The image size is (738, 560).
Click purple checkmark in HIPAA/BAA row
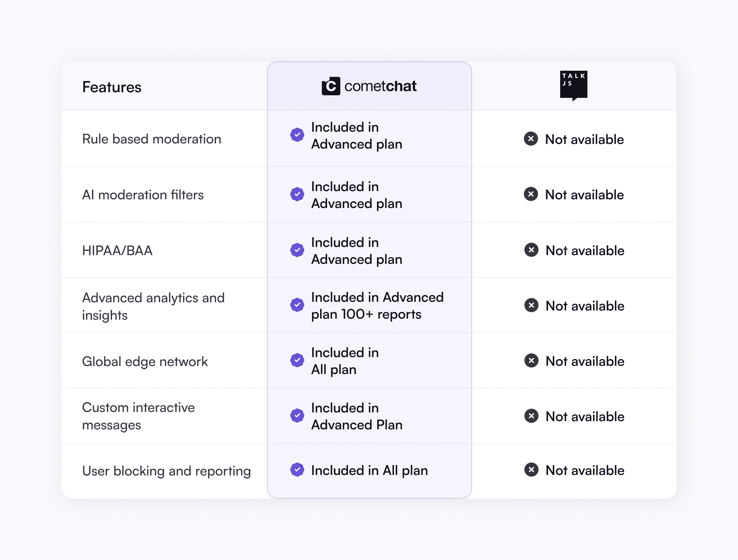(297, 250)
